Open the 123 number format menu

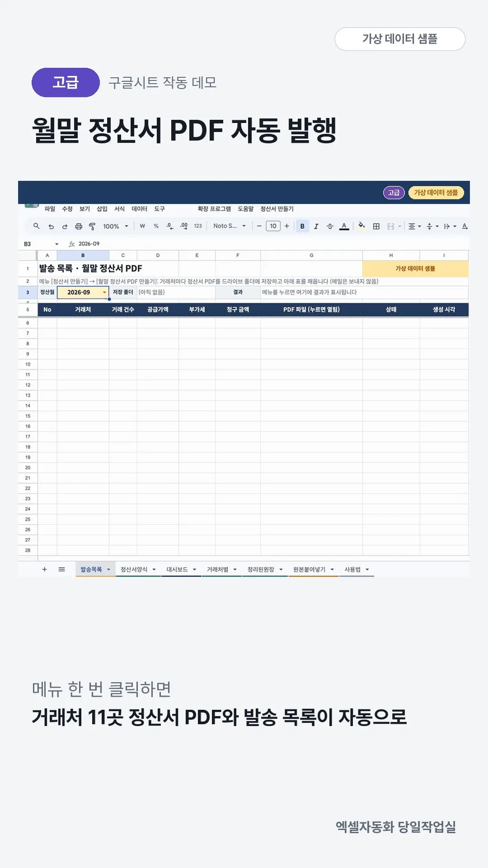pyautogui.click(x=198, y=226)
